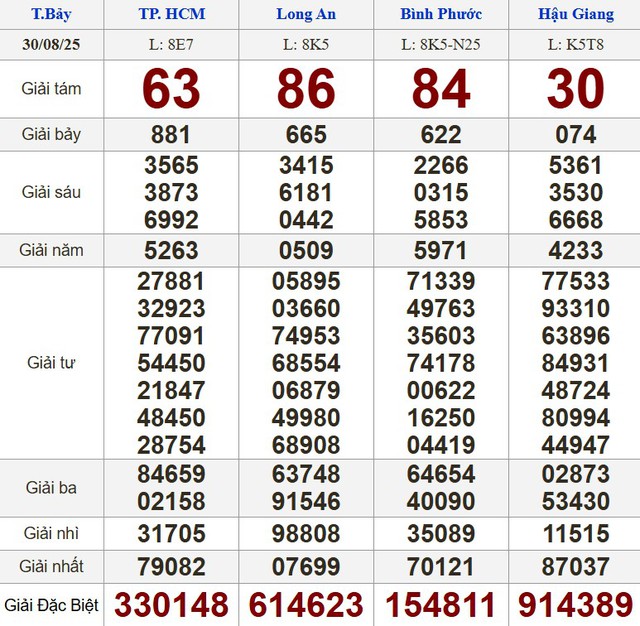Select first prize number 79082
This screenshot has height=626, width=640.
tap(171, 567)
